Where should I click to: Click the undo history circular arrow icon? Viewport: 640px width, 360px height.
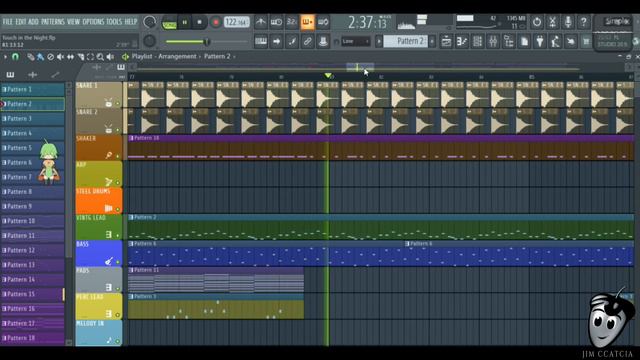537,22
